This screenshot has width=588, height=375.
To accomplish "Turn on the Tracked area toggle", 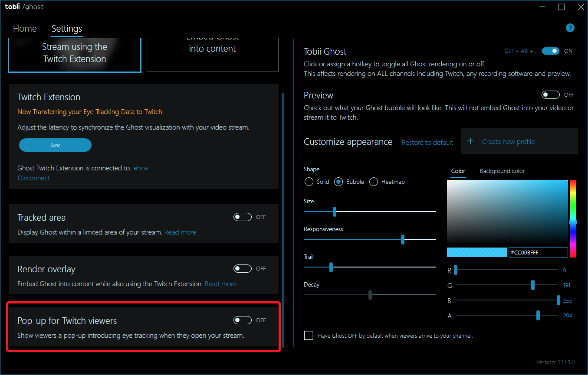I will [242, 217].
